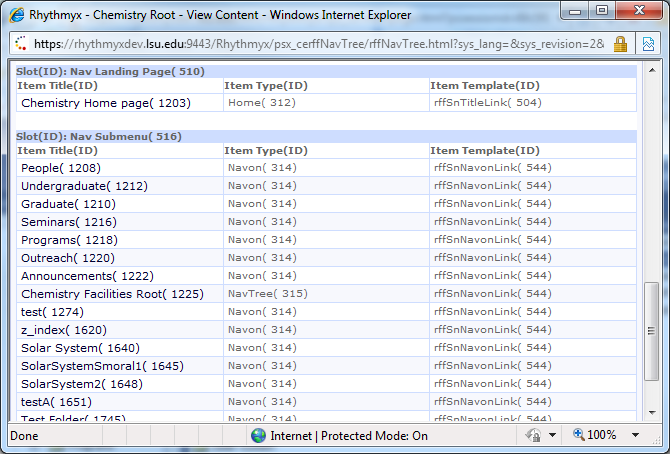The height and width of the screenshot is (454, 670).
Task: Open the Chemistry Home page( 1203) item
Action: (106, 103)
